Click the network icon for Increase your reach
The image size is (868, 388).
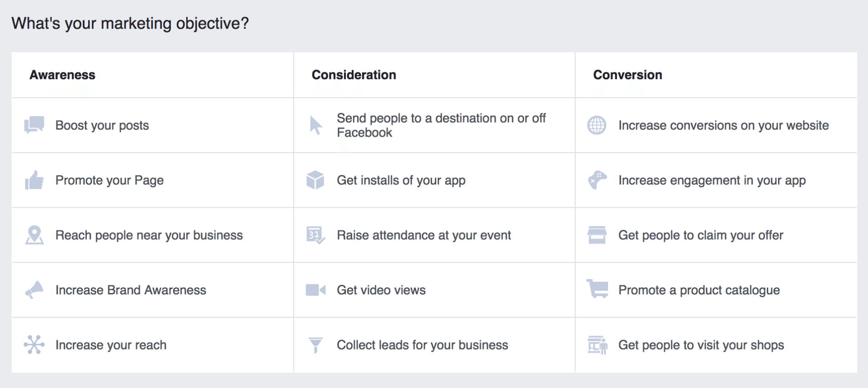pyautogui.click(x=34, y=345)
